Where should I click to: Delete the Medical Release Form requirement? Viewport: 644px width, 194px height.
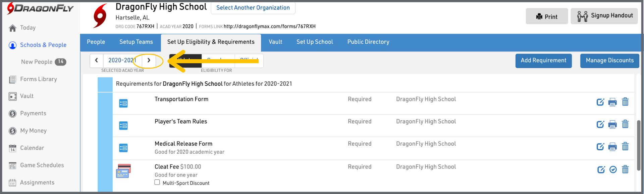[625, 147]
